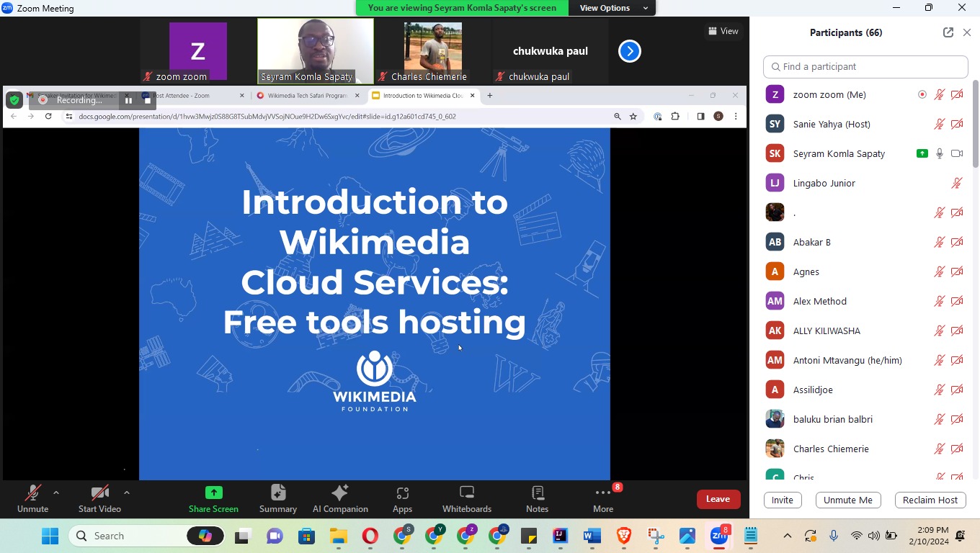
Task: Toggle zoom zoom (Me) camera in list
Action: [957, 94]
